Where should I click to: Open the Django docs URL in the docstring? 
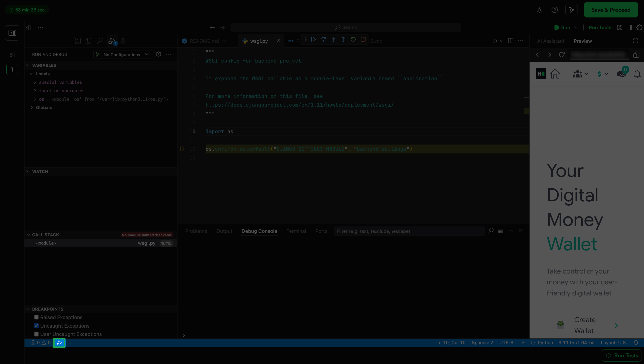[x=299, y=105]
